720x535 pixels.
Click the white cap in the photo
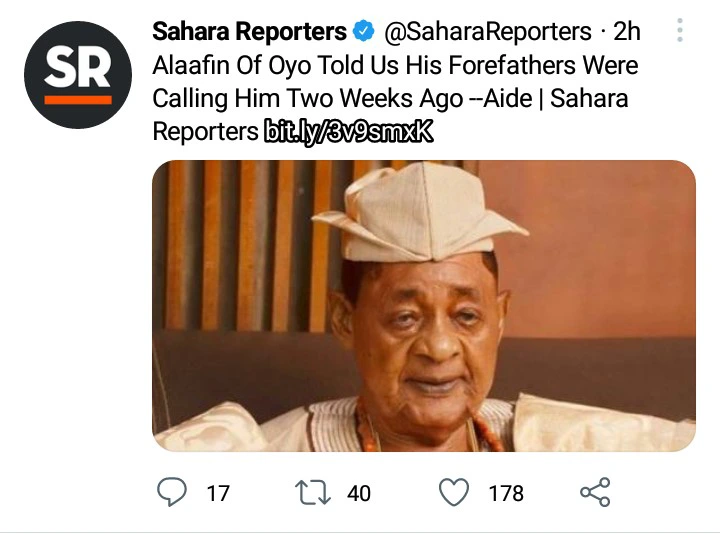coord(418,210)
